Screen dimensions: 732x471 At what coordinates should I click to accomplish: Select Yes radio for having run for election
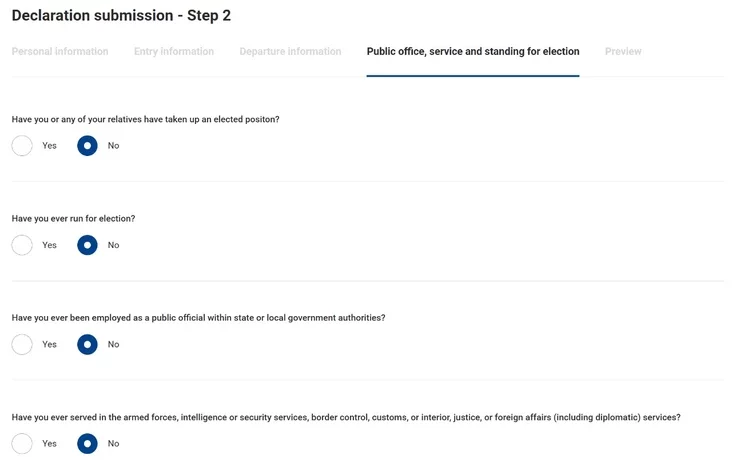[x=22, y=245]
